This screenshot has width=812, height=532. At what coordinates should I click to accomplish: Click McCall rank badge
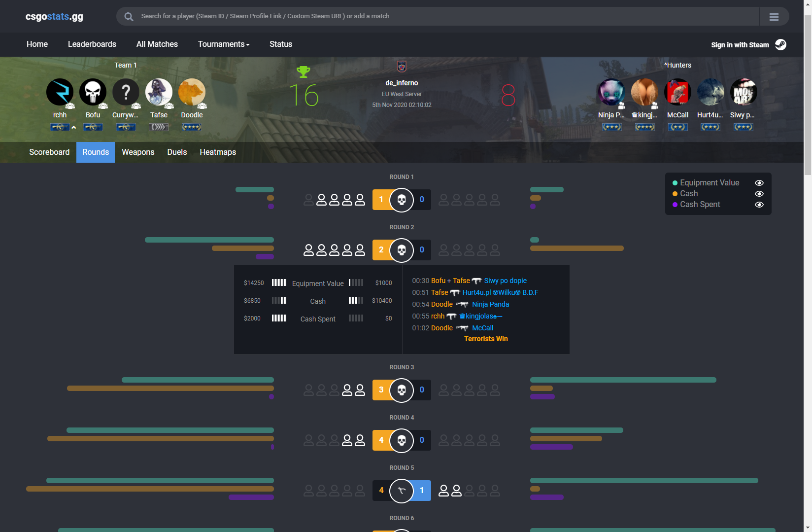tap(677, 127)
